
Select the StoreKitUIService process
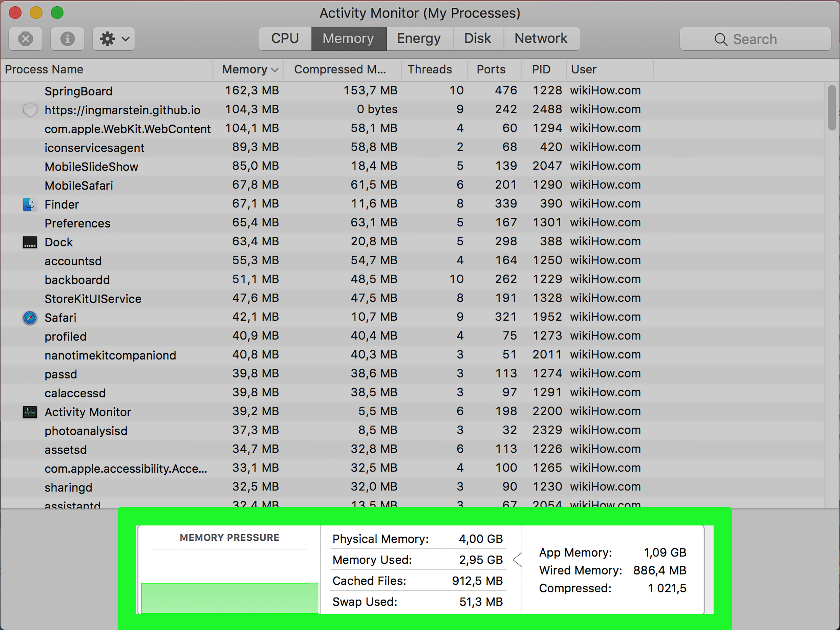pyautogui.click(x=412, y=299)
